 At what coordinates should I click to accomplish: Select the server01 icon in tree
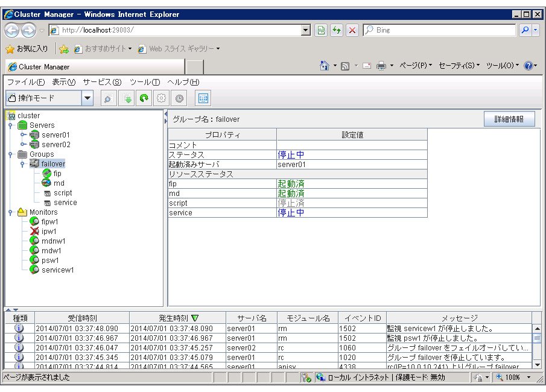[34, 134]
